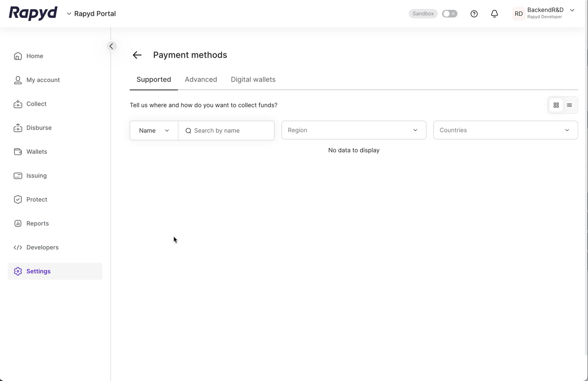
Task: Switch to grid view of payment methods
Action: coord(556,105)
